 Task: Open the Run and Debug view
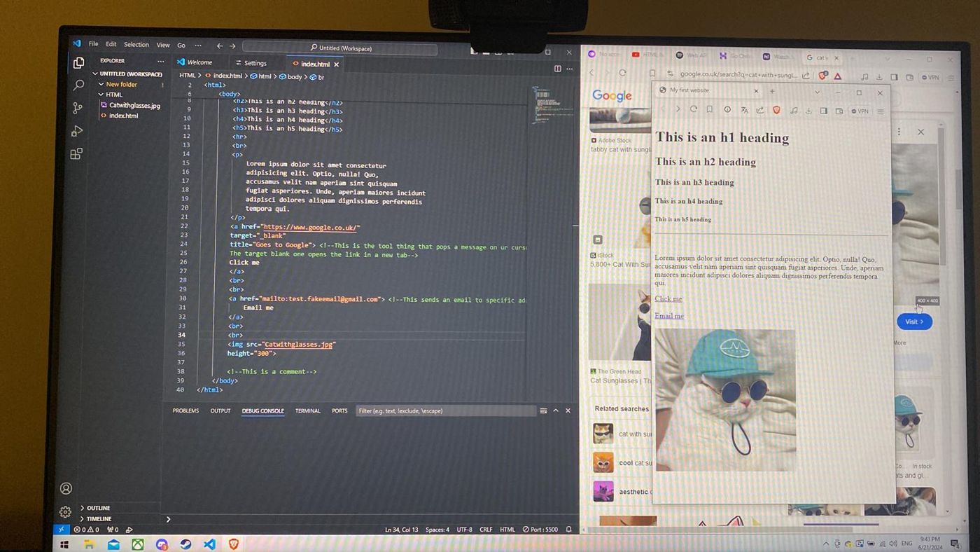pos(77,131)
